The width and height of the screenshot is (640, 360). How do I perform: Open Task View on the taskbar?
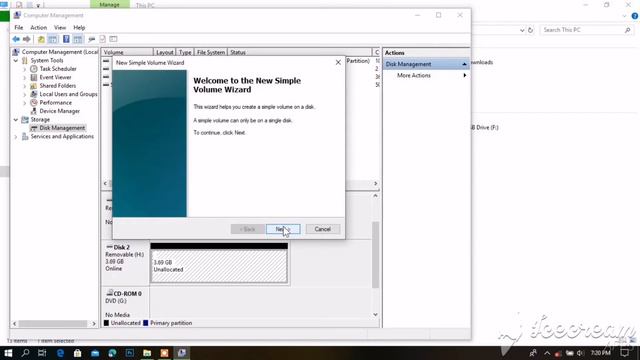(x=42, y=353)
